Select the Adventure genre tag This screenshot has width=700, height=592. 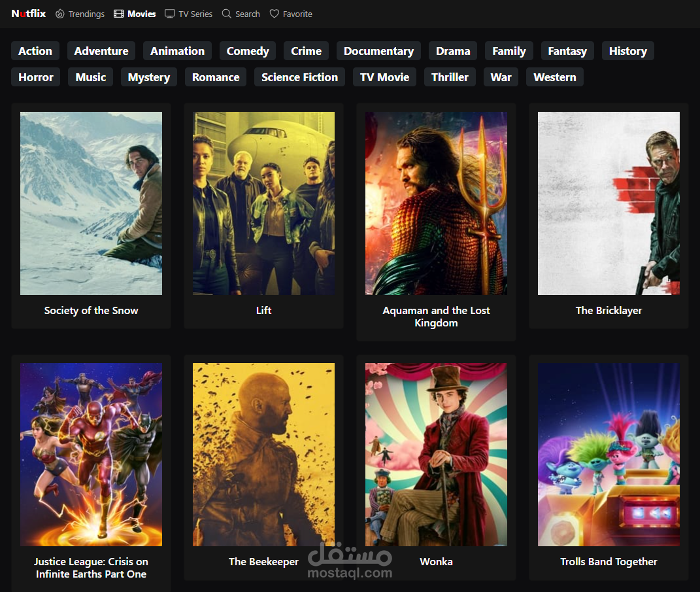(x=101, y=51)
